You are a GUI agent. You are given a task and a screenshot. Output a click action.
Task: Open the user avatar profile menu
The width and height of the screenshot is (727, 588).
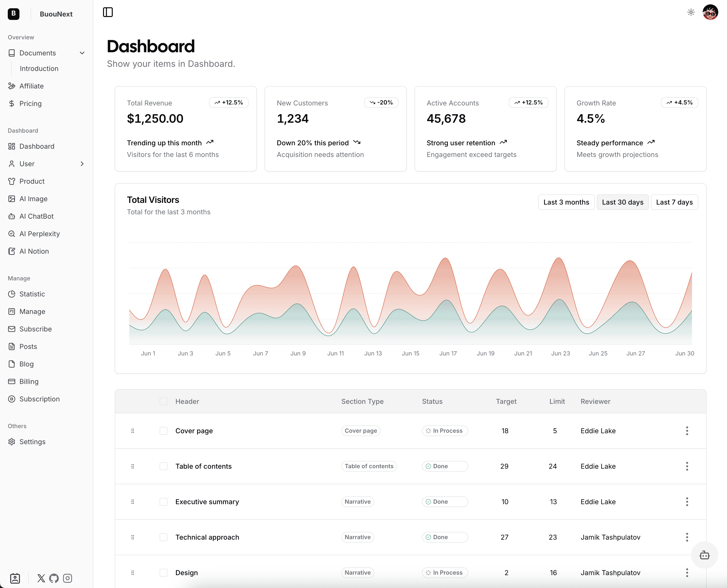(710, 13)
